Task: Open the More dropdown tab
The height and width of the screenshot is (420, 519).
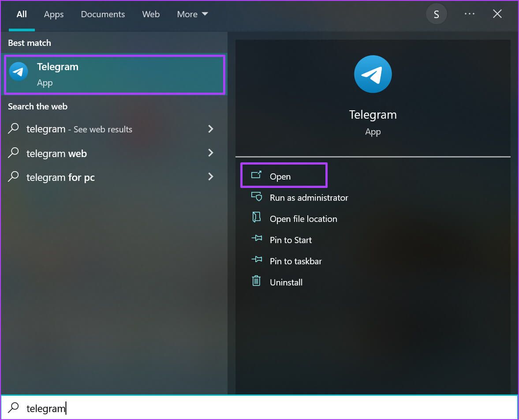Action: coord(192,14)
